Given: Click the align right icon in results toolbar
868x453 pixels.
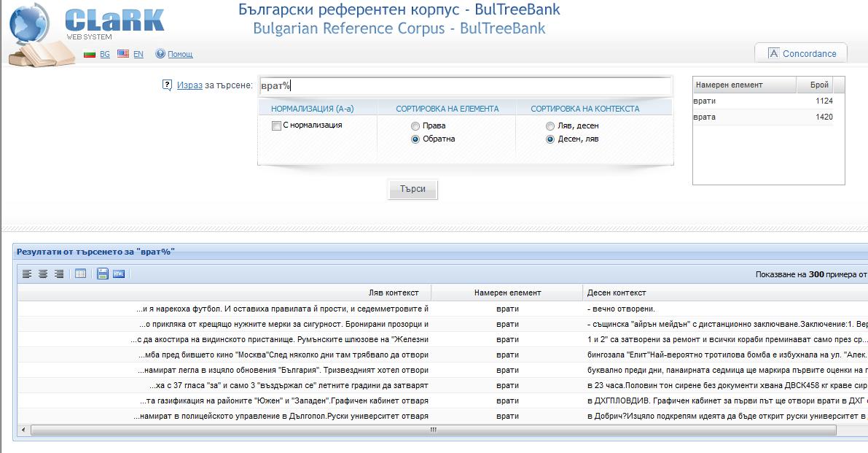Looking at the screenshot, I should tap(59, 274).
